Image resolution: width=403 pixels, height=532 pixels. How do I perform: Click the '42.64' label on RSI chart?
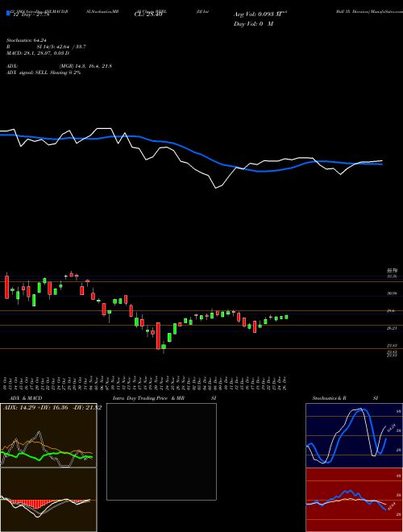392,506
